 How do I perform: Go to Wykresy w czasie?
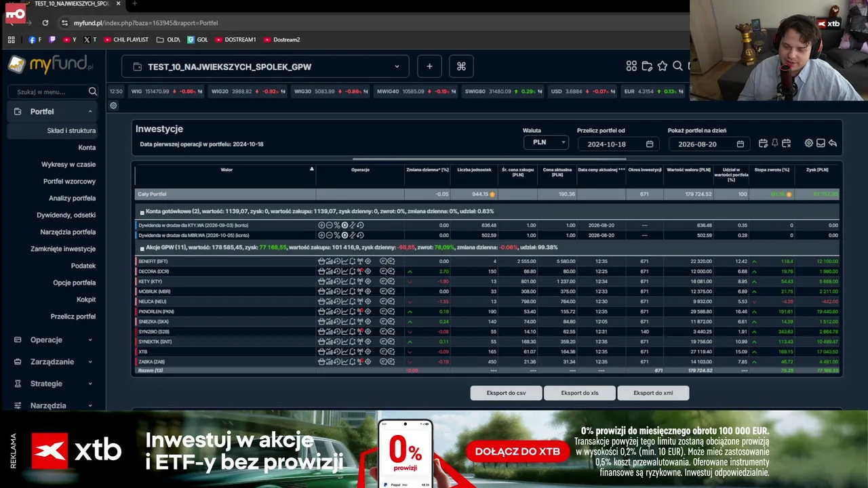[x=68, y=165]
